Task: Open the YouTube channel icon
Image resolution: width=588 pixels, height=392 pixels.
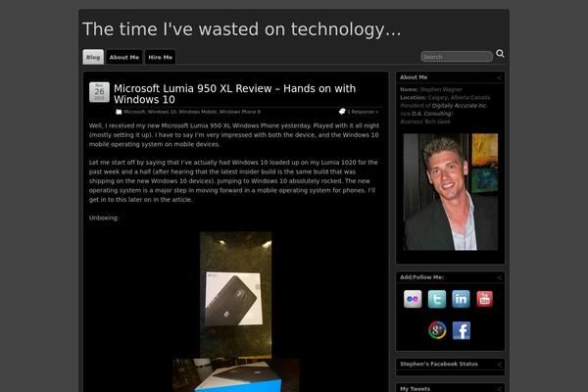Action: point(484,299)
